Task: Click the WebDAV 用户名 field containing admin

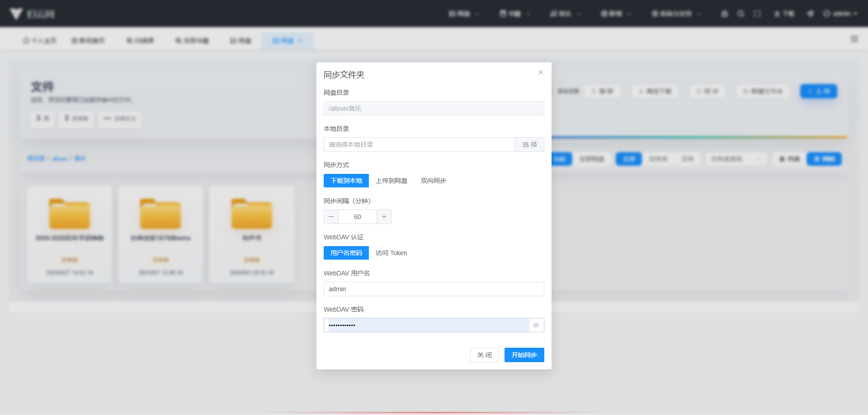Action: point(434,289)
